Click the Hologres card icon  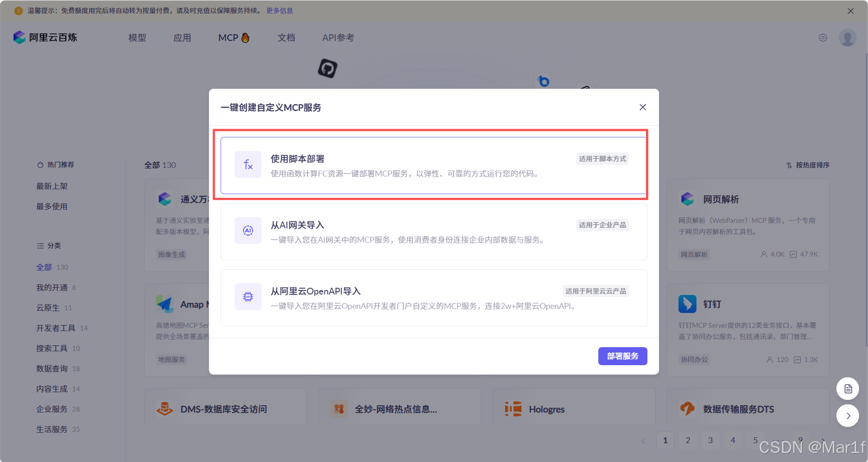[x=513, y=409]
